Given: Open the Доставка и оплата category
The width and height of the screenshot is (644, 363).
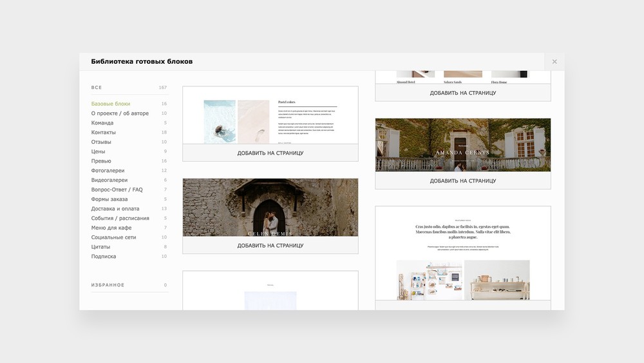Looking at the screenshot, I should [115, 209].
